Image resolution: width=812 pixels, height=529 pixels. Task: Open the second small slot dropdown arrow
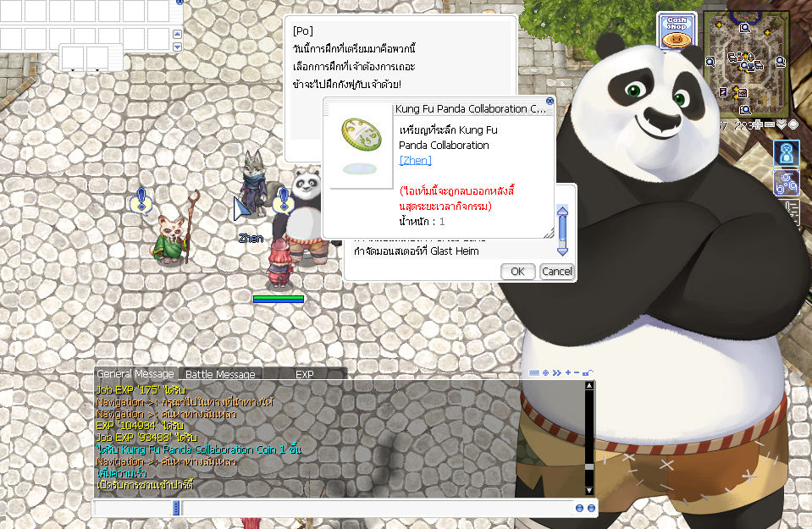pos(97,69)
